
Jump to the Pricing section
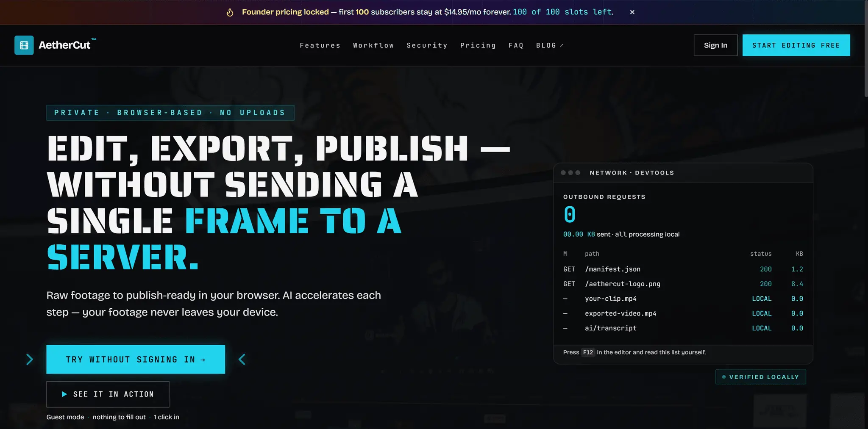pyautogui.click(x=478, y=45)
